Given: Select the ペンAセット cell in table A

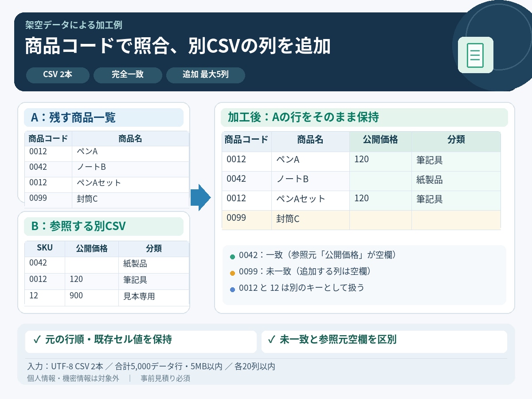Looking at the screenshot, I should click(x=130, y=185).
